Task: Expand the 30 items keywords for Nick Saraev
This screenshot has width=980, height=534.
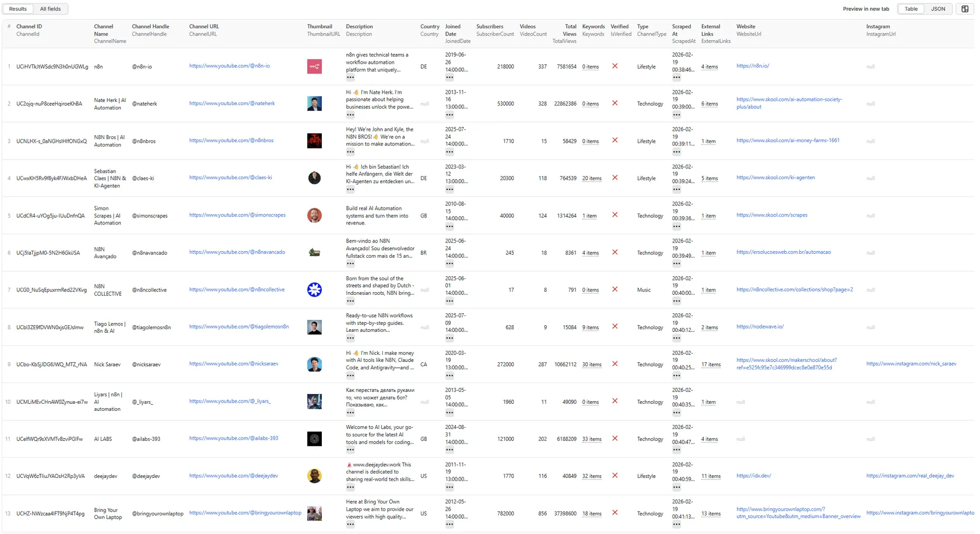Action: pyautogui.click(x=592, y=364)
